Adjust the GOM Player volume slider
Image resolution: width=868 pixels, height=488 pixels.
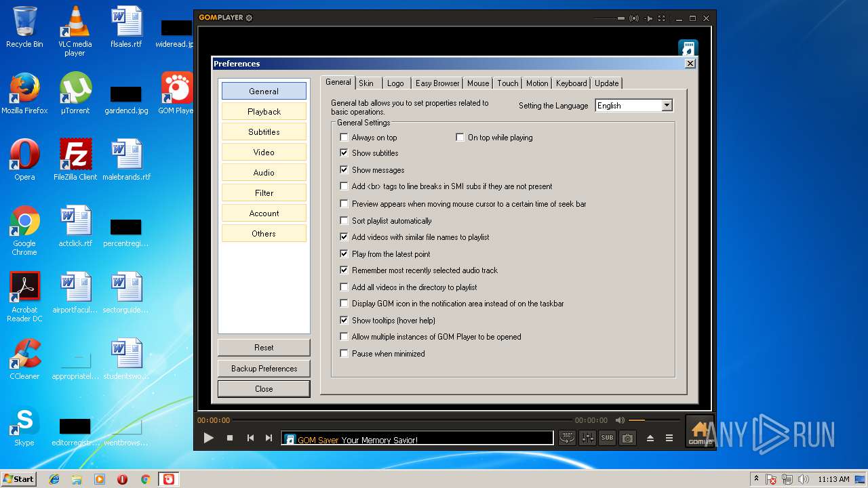click(654, 420)
